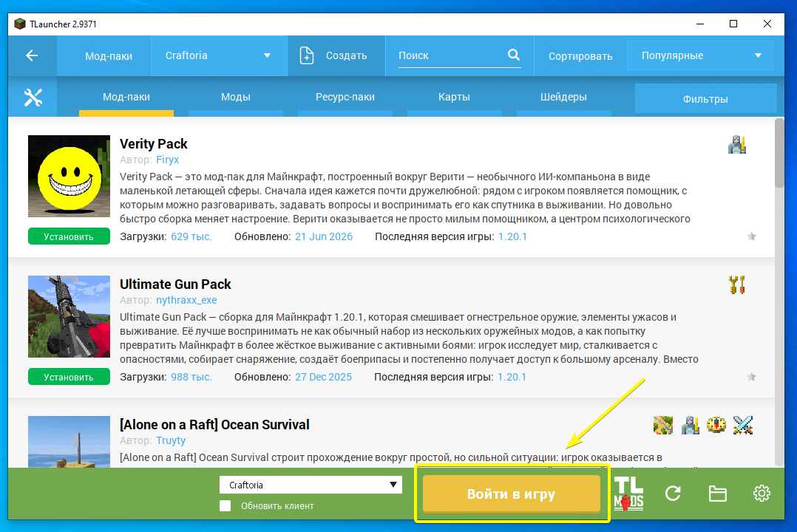This screenshot has width=797, height=532.
Task: Open the settings gear icon
Action: [762, 493]
